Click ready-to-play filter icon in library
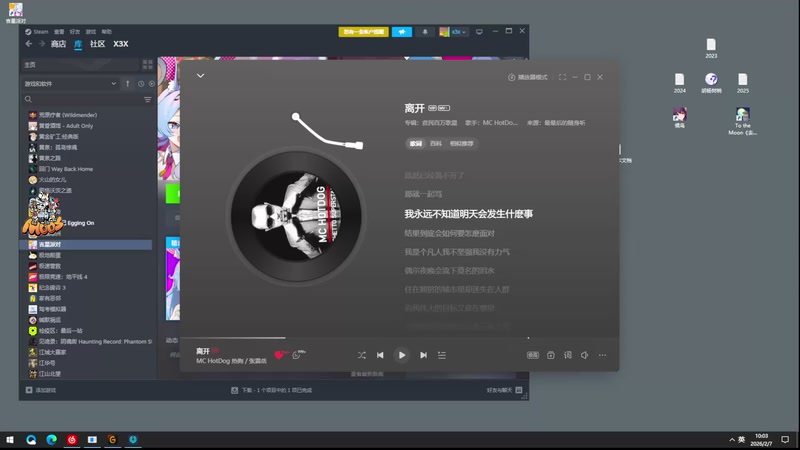800x450 pixels. click(152, 84)
